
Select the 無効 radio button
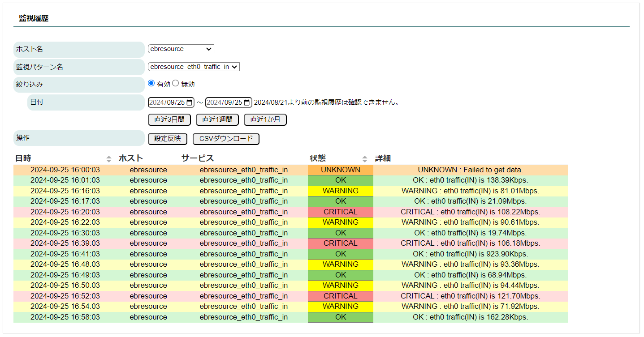point(175,83)
